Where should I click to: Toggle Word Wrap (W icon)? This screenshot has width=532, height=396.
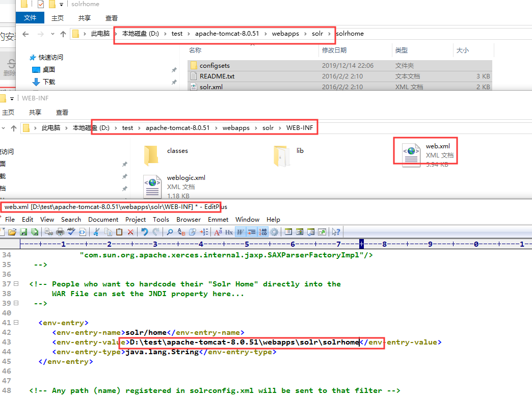(x=240, y=232)
